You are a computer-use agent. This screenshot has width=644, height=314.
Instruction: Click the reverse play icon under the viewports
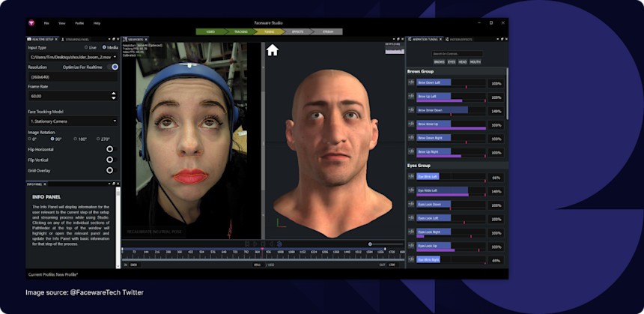(x=271, y=244)
